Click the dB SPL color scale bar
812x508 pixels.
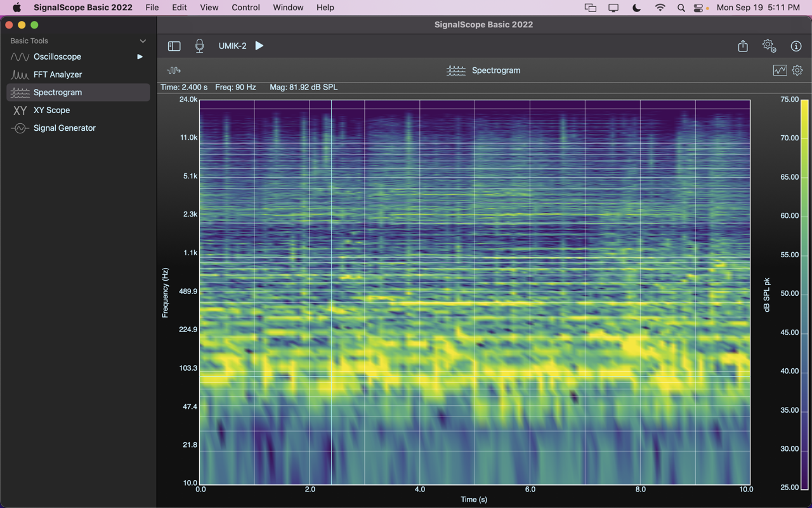pyautogui.click(x=804, y=292)
